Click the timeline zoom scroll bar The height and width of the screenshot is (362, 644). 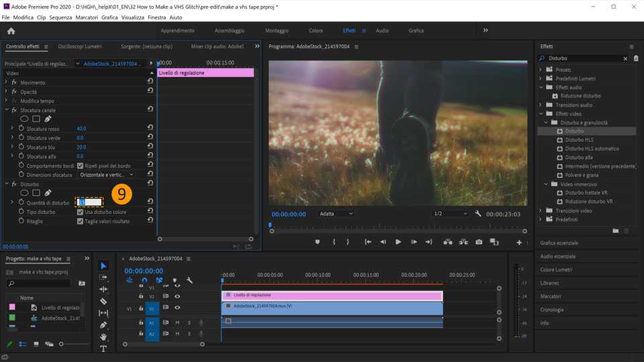[x=164, y=345]
